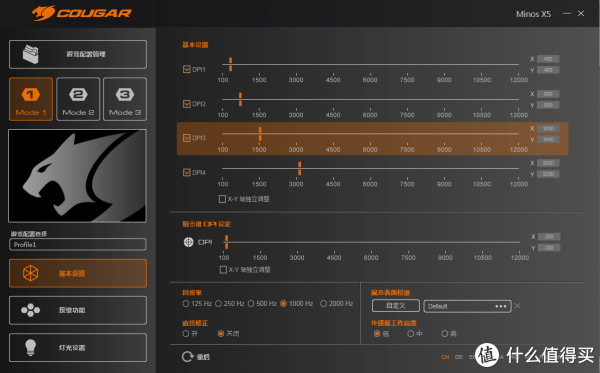
Task: Click the reset circular arrow icon
Action: pos(188,357)
